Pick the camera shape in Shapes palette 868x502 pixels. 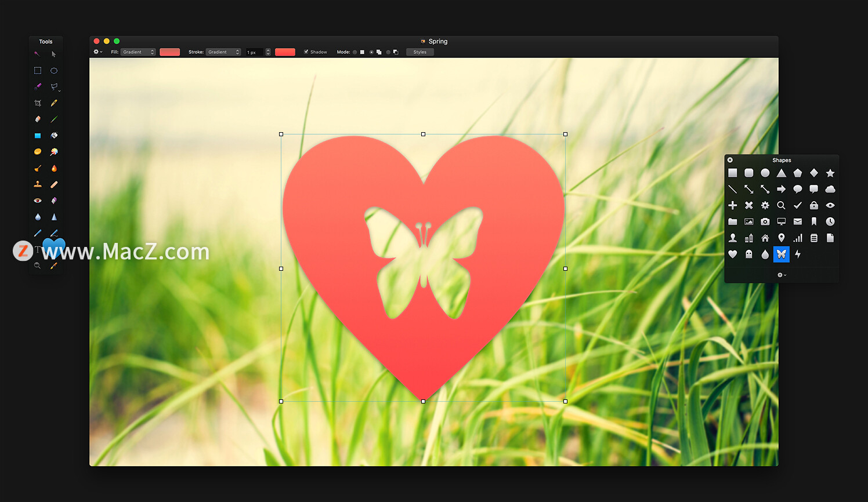pos(765,221)
